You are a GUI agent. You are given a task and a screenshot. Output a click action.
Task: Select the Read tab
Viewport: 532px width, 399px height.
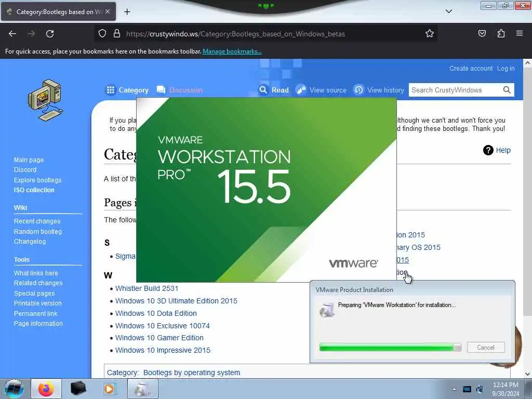[273, 90]
